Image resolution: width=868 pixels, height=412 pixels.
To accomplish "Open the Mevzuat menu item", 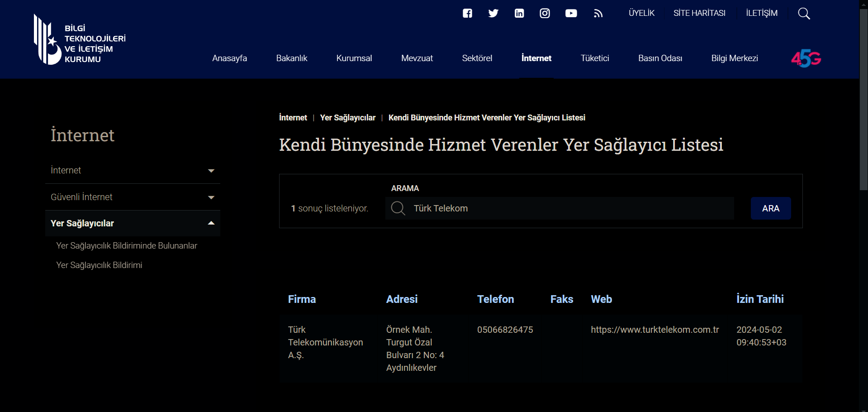I will [417, 58].
